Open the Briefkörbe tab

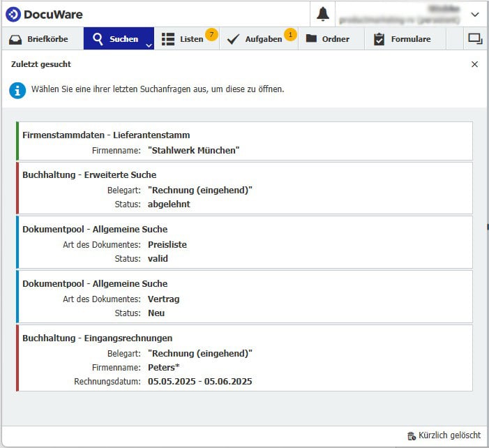[43, 38]
